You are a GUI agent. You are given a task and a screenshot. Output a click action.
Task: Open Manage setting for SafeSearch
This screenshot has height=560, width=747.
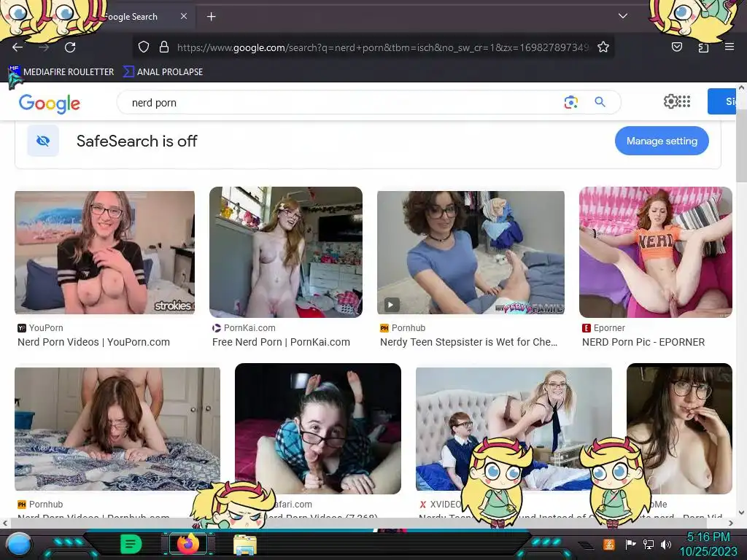click(662, 141)
